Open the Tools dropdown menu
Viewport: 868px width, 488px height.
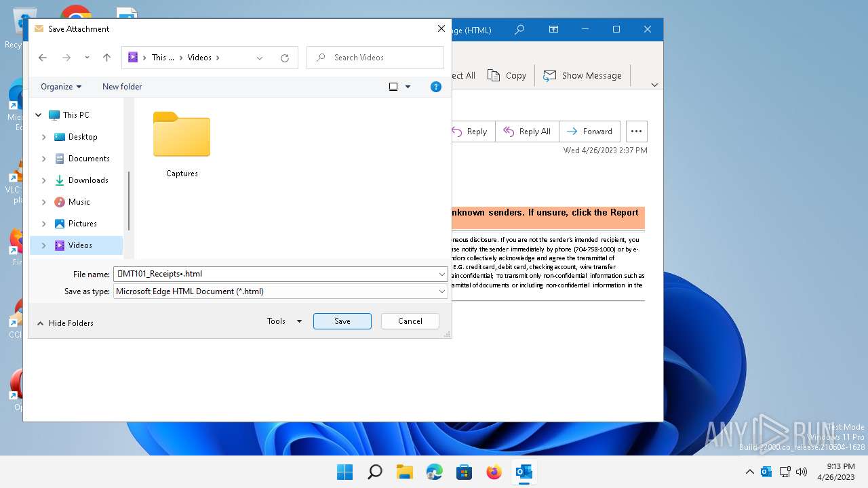284,321
